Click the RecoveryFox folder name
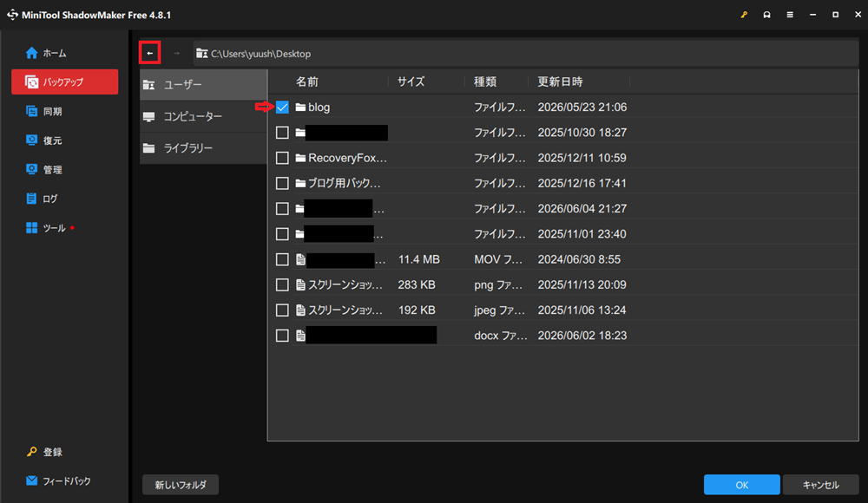This screenshot has height=503, width=868. pos(347,158)
